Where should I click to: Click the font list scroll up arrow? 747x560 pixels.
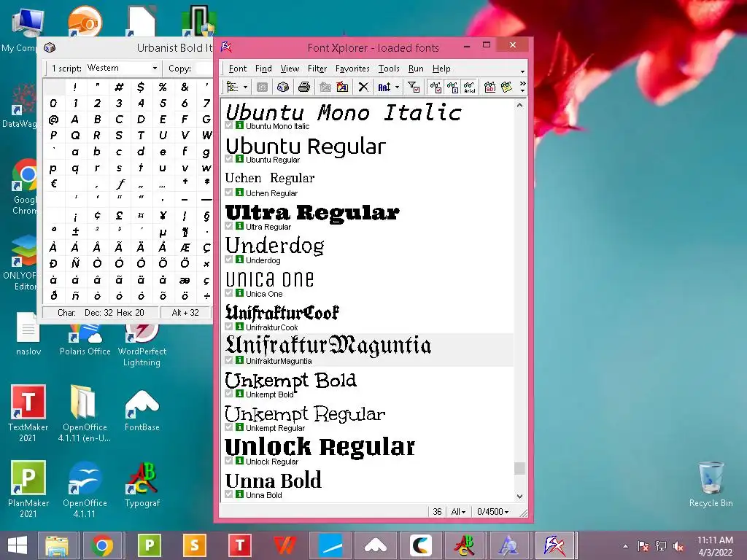[x=519, y=105]
